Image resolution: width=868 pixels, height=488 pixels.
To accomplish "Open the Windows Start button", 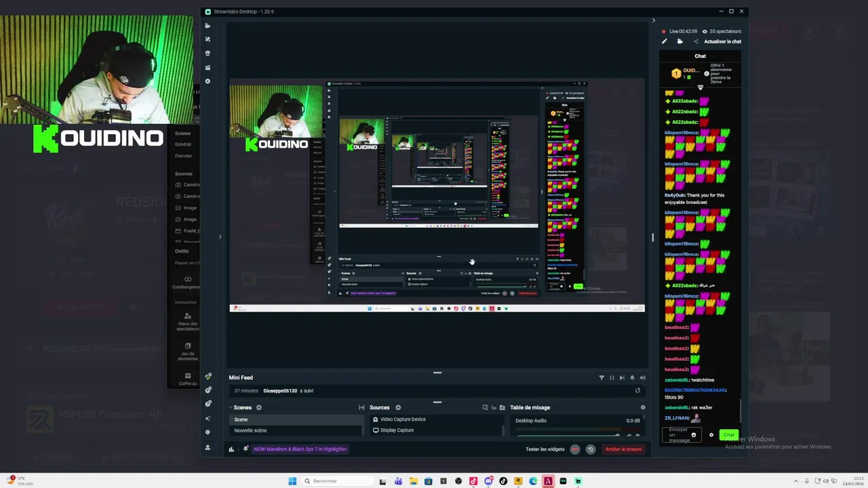I will (292, 481).
